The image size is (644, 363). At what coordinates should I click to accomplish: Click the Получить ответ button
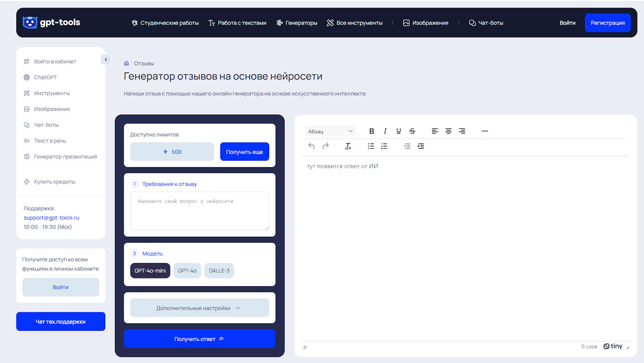[x=199, y=339]
